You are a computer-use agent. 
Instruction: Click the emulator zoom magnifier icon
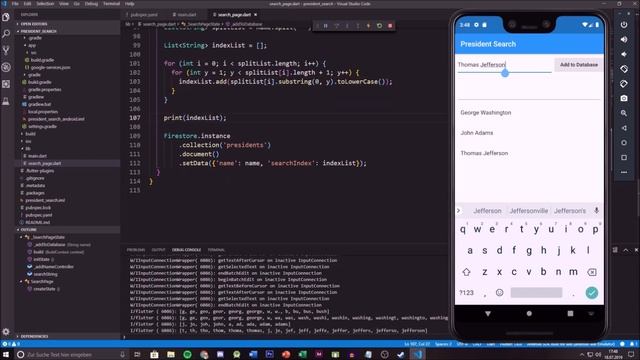click(x=624, y=113)
